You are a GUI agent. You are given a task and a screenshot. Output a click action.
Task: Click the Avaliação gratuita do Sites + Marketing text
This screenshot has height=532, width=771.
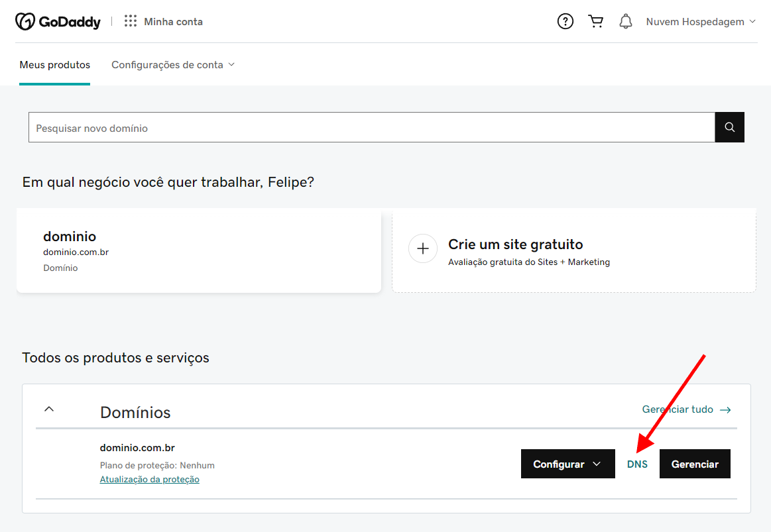point(529,262)
